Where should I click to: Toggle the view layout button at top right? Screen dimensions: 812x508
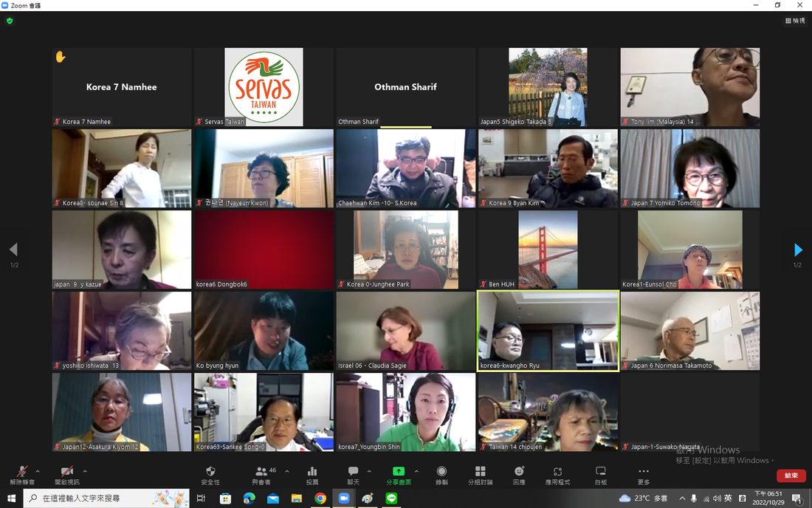(795, 21)
